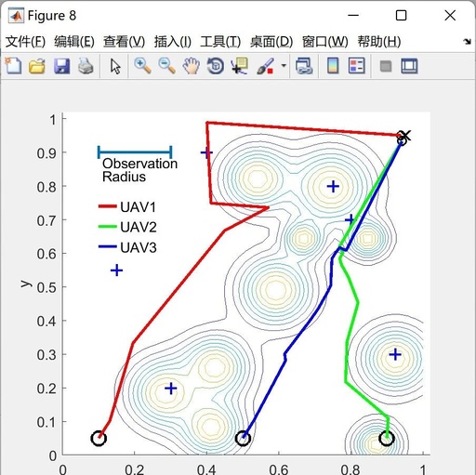This screenshot has height=475, width=476.
Task: Insert a legend using the toolbar icon
Action: coord(356,66)
